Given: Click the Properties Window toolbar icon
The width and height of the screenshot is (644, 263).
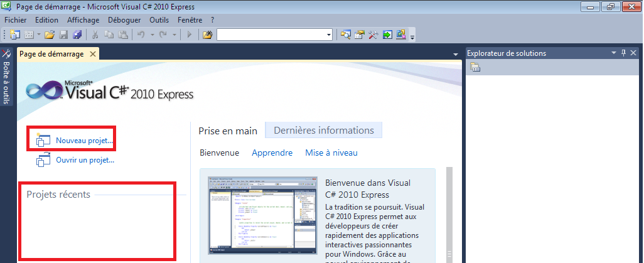Looking at the screenshot, I should pyautogui.click(x=360, y=35).
